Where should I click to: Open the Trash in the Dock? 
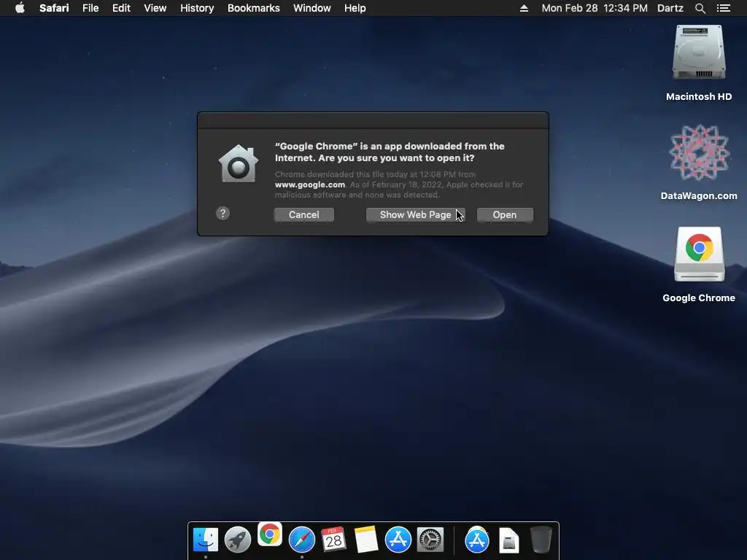[x=541, y=540]
